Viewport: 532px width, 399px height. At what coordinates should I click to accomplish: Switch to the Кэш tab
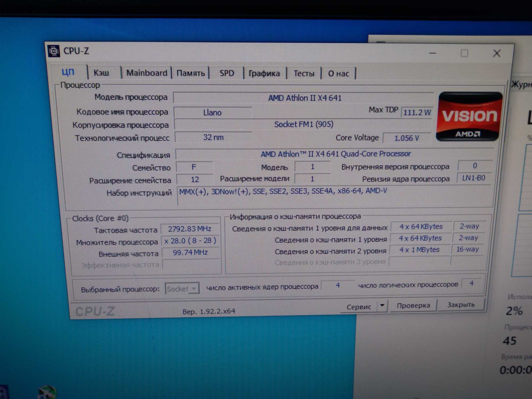coord(101,73)
